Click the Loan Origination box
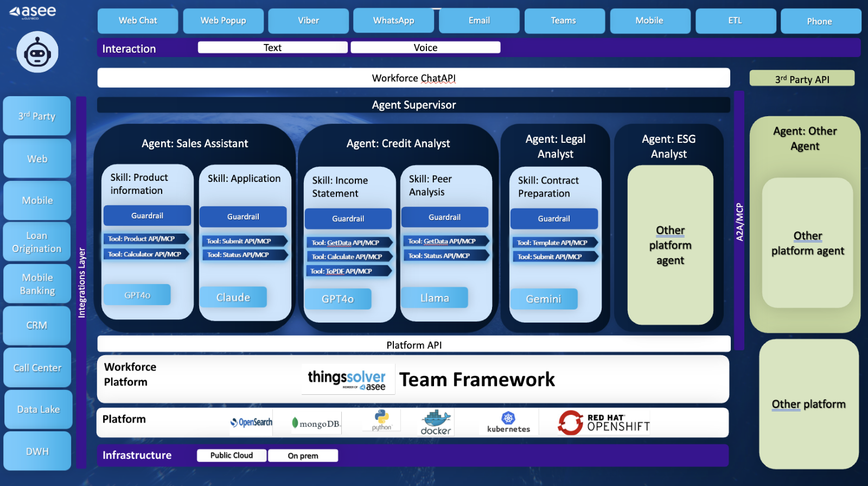 click(x=37, y=242)
